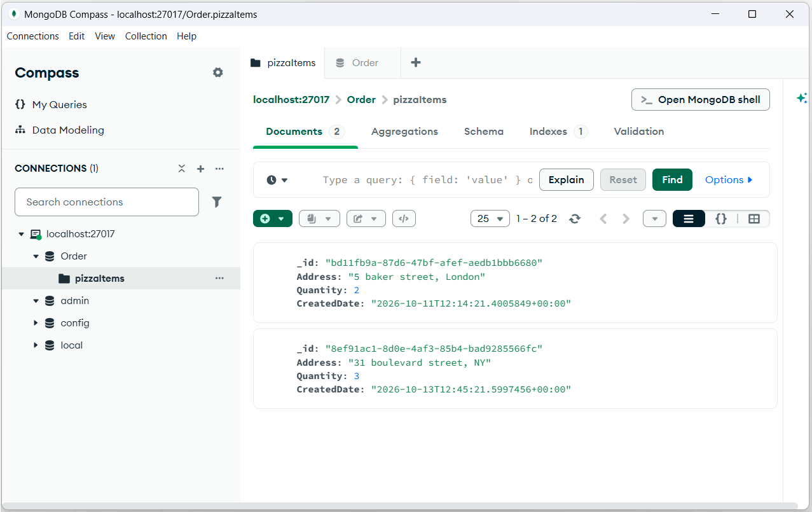Switch to List view of documents
The image size is (812, 512).
[x=689, y=218]
